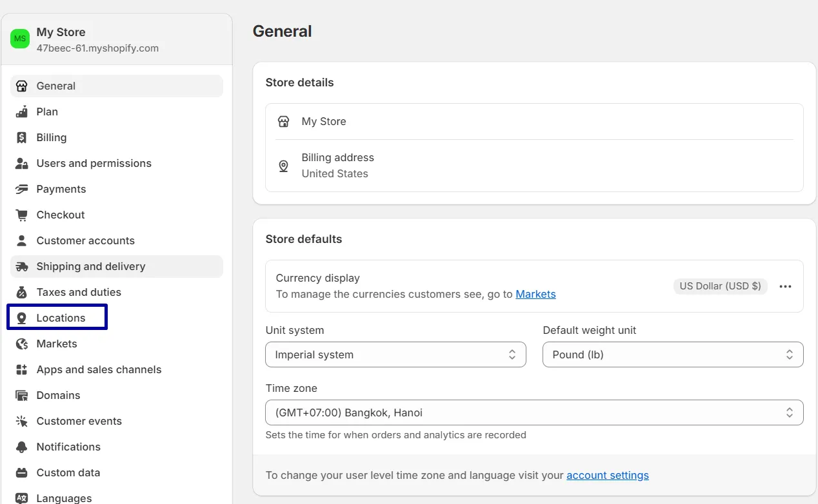Open the Unit system dropdown
The image size is (818, 504).
(395, 354)
